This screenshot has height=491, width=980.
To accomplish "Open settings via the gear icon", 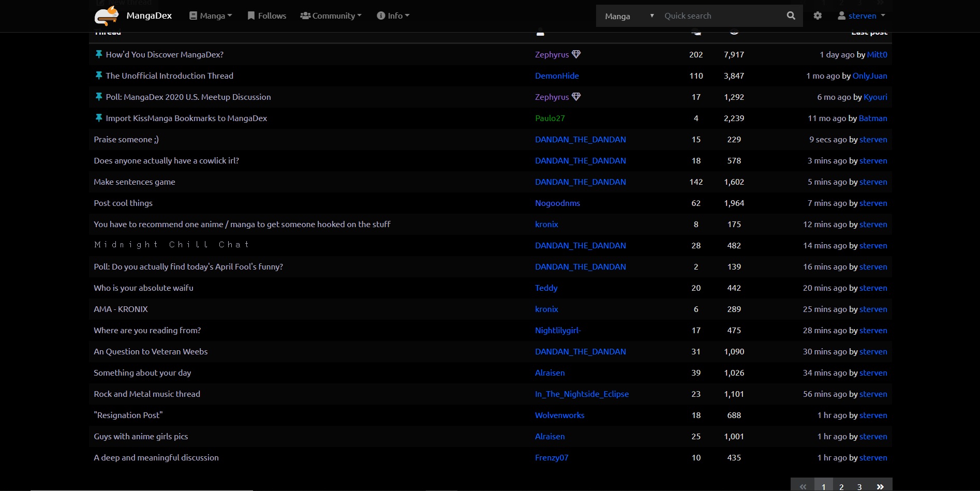I will (x=818, y=16).
